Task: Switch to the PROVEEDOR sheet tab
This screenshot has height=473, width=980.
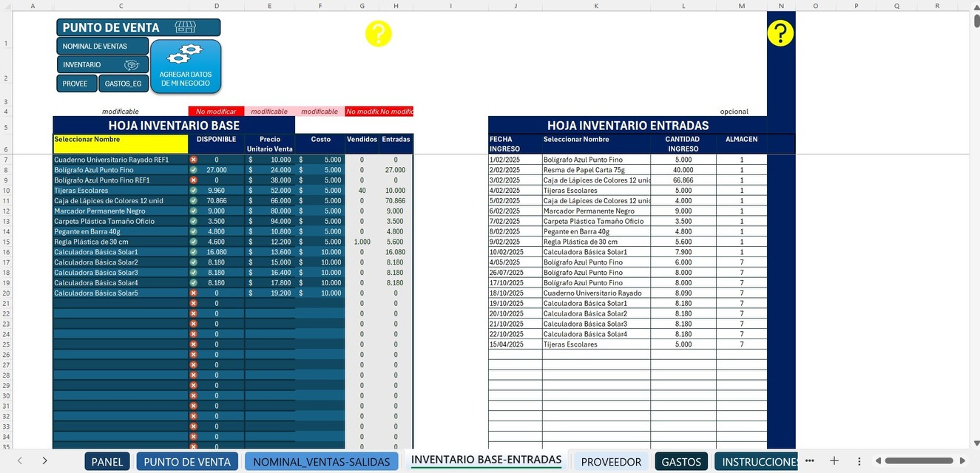Action: click(611, 462)
